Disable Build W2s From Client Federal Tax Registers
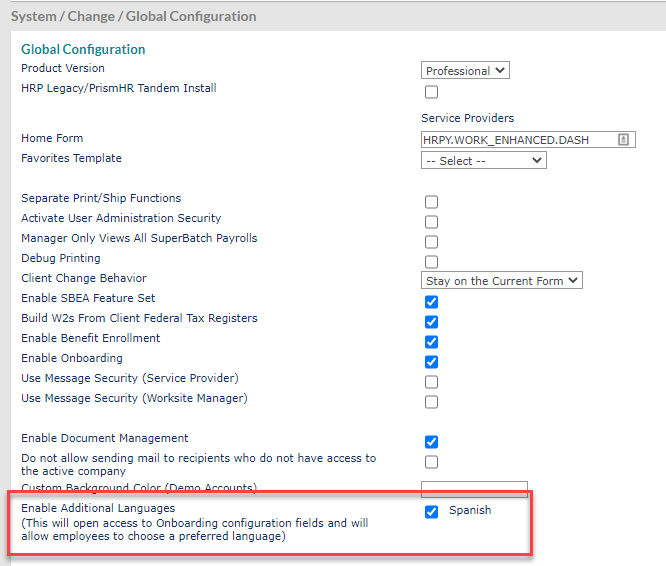This screenshot has width=666, height=566. point(431,322)
